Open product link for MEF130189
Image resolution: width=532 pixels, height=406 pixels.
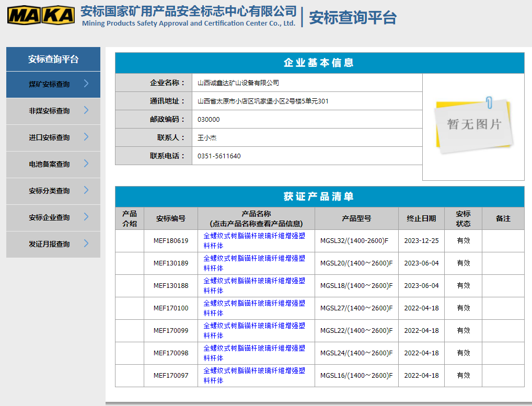click(254, 263)
